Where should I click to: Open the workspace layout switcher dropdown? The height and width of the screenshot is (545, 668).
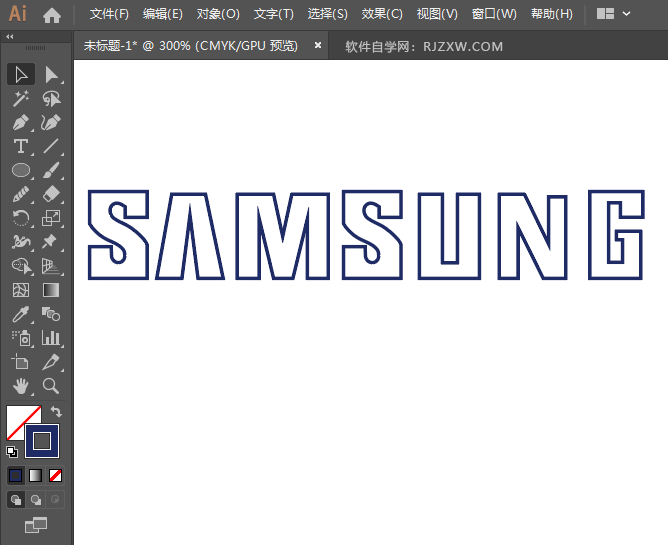pos(613,14)
